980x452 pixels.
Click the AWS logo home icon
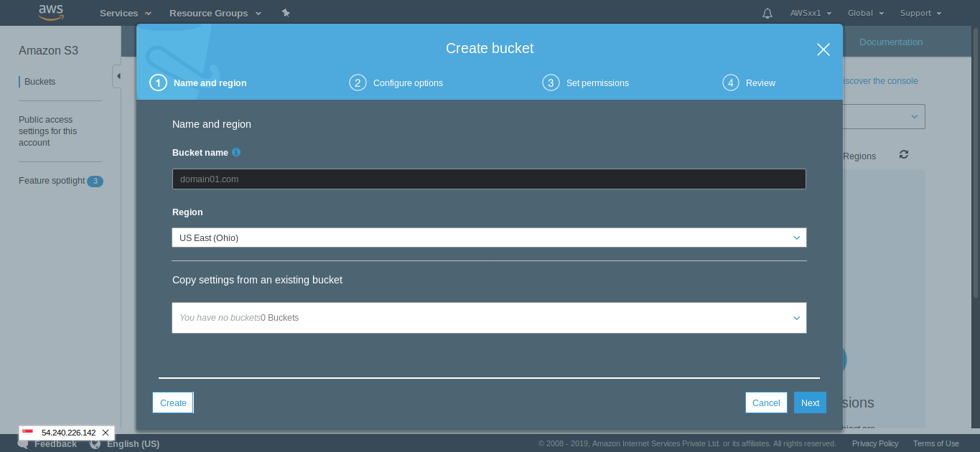click(x=51, y=12)
